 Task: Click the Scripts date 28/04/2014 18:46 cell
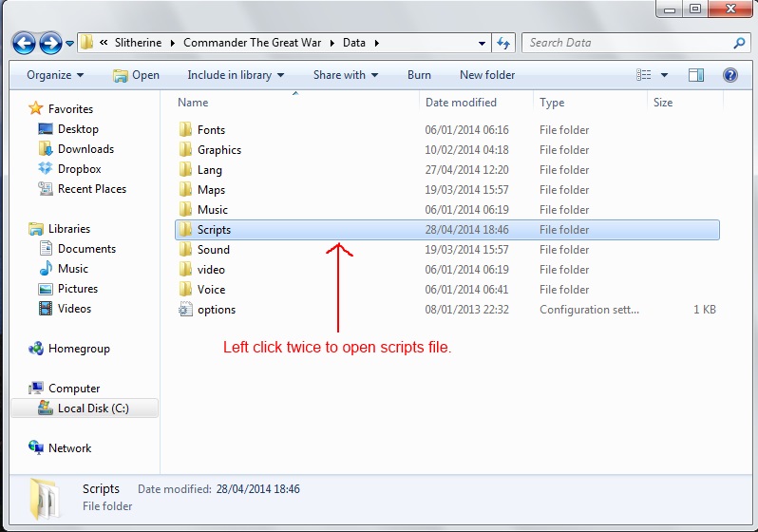[x=466, y=230]
